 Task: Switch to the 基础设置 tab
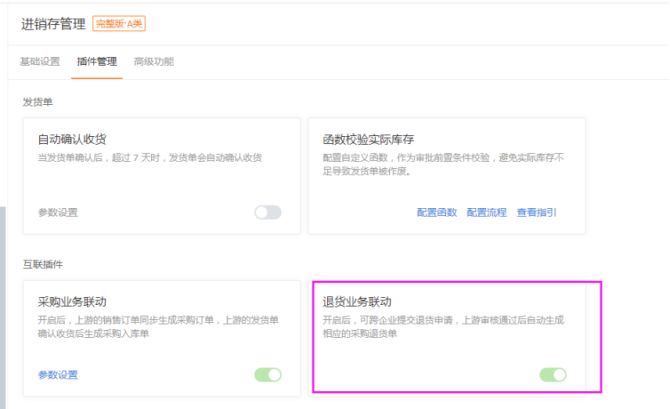point(40,62)
